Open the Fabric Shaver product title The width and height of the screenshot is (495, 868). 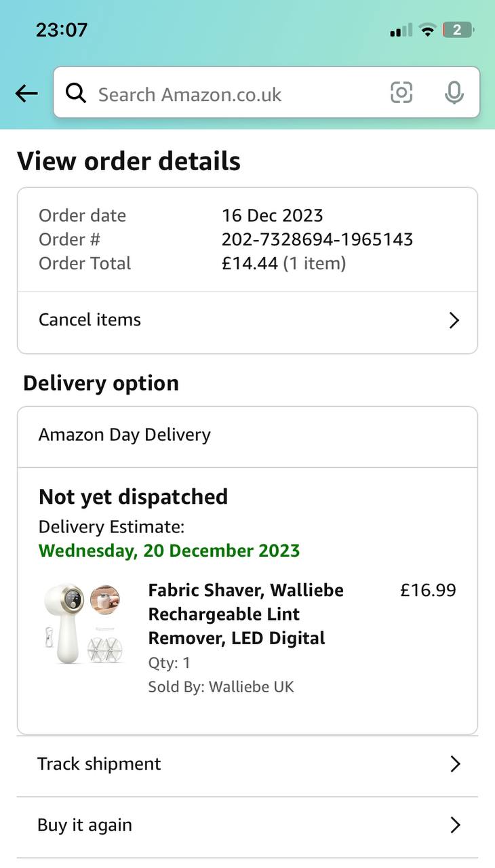click(245, 614)
